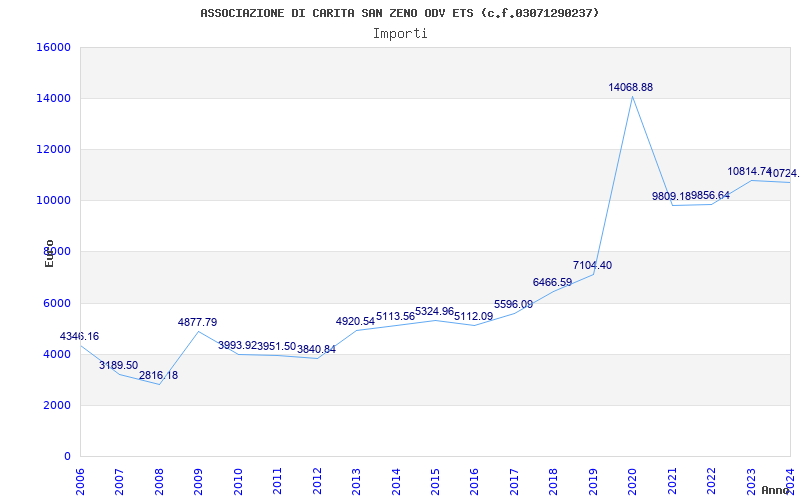Click the X-axis year 2010
The width and height of the screenshot is (800, 500).
238,480
